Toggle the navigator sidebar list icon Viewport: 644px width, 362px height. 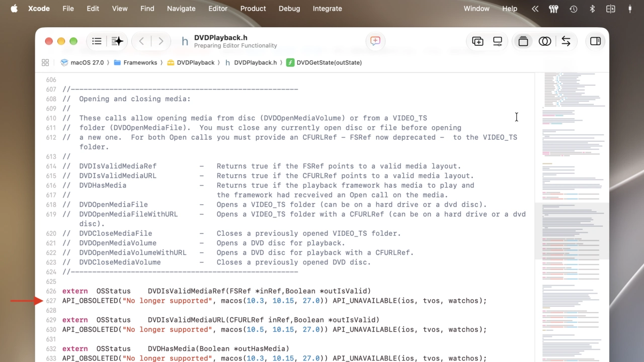coord(97,41)
